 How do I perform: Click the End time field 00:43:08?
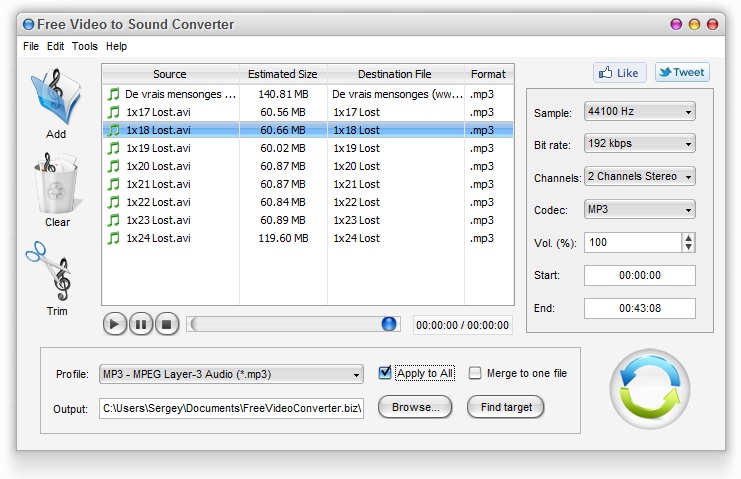point(639,308)
